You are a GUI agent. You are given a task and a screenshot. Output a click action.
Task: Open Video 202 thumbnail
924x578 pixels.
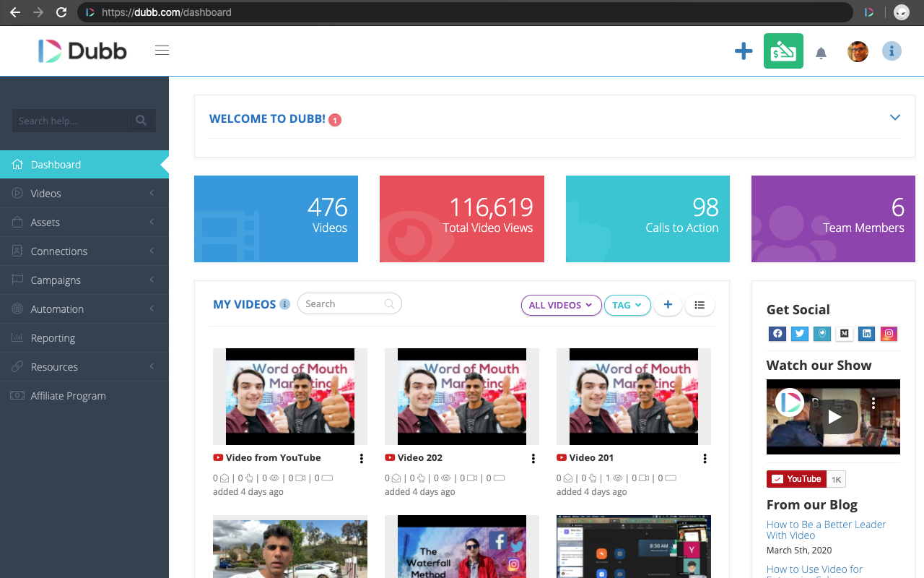tap(462, 397)
